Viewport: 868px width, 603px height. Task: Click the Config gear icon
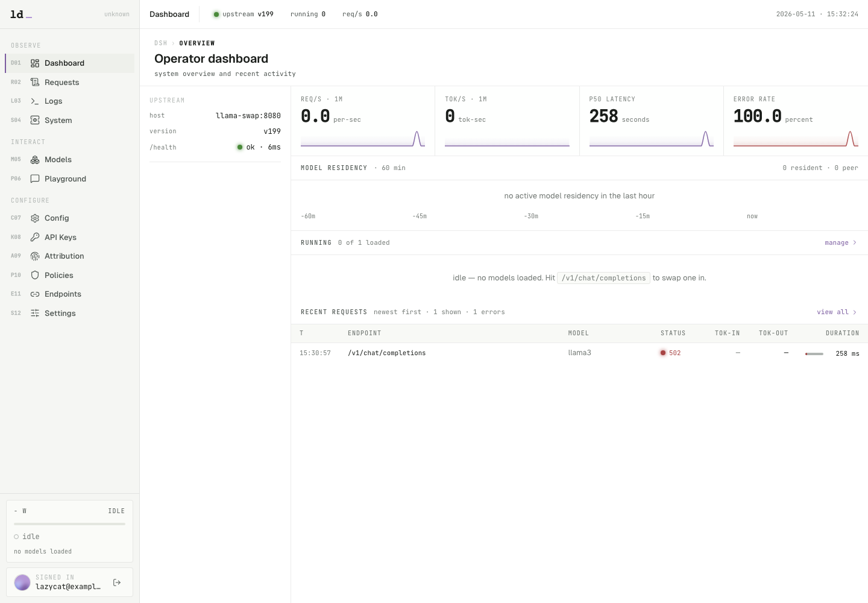pyautogui.click(x=35, y=218)
